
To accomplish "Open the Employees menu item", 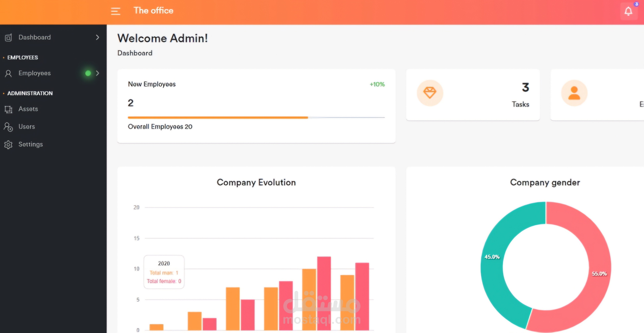I will point(53,73).
